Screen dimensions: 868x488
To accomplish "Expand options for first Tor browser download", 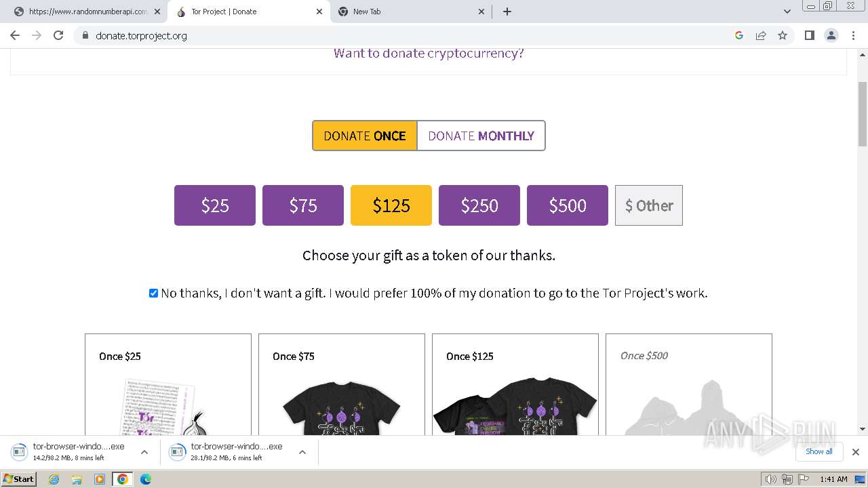I will point(144,452).
